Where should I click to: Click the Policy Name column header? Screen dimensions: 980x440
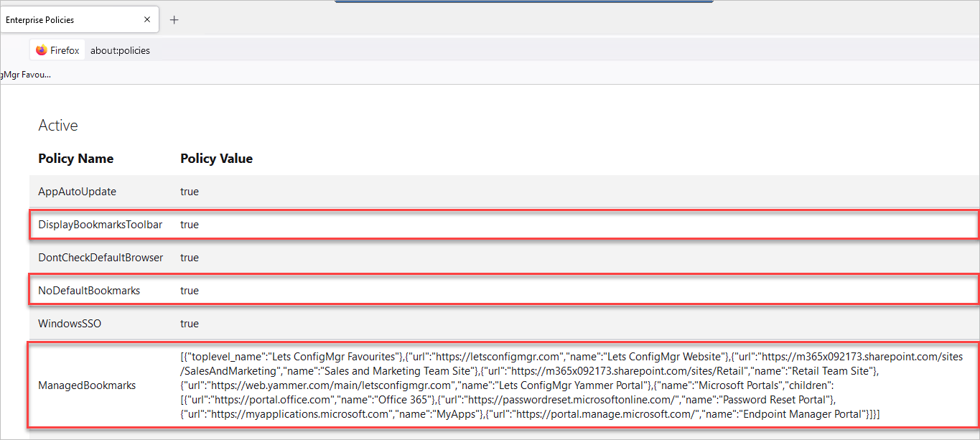75,159
